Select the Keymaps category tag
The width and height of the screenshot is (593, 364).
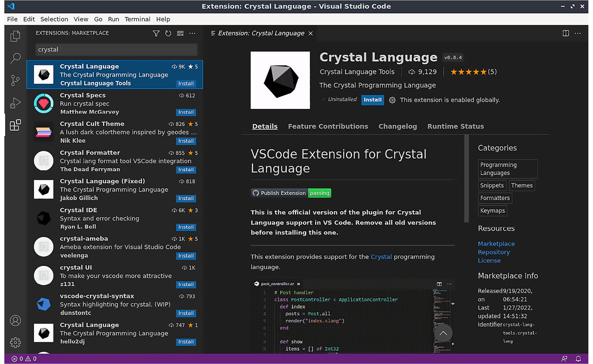point(492,211)
